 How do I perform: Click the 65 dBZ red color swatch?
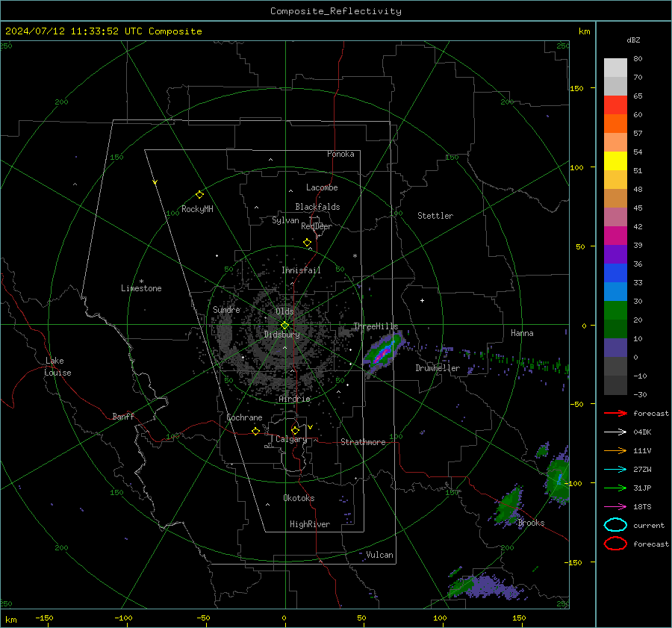click(x=615, y=105)
